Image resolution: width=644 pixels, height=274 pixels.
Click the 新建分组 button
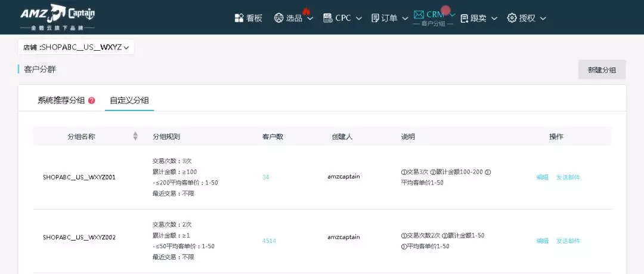[602, 69]
